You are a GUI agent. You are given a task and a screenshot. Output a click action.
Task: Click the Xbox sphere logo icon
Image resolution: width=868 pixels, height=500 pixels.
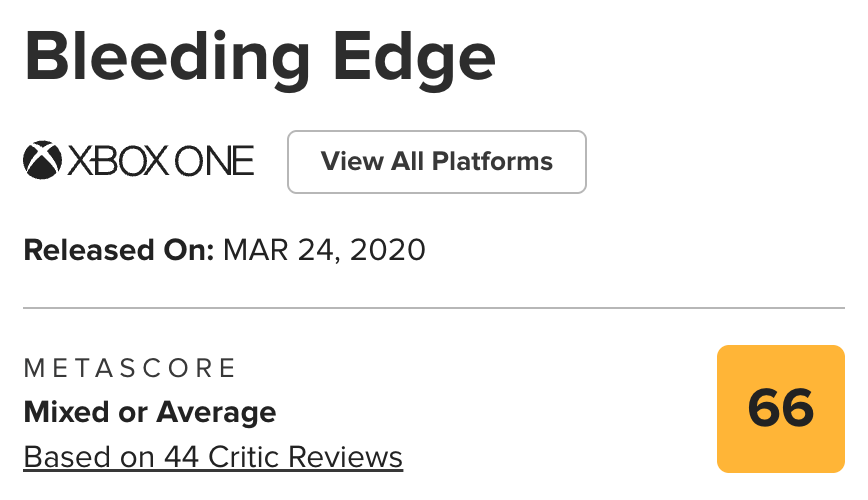pos(42,161)
